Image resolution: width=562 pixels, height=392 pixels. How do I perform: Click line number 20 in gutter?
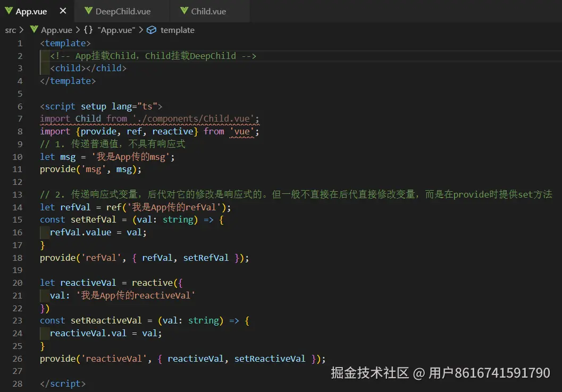pyautogui.click(x=17, y=283)
